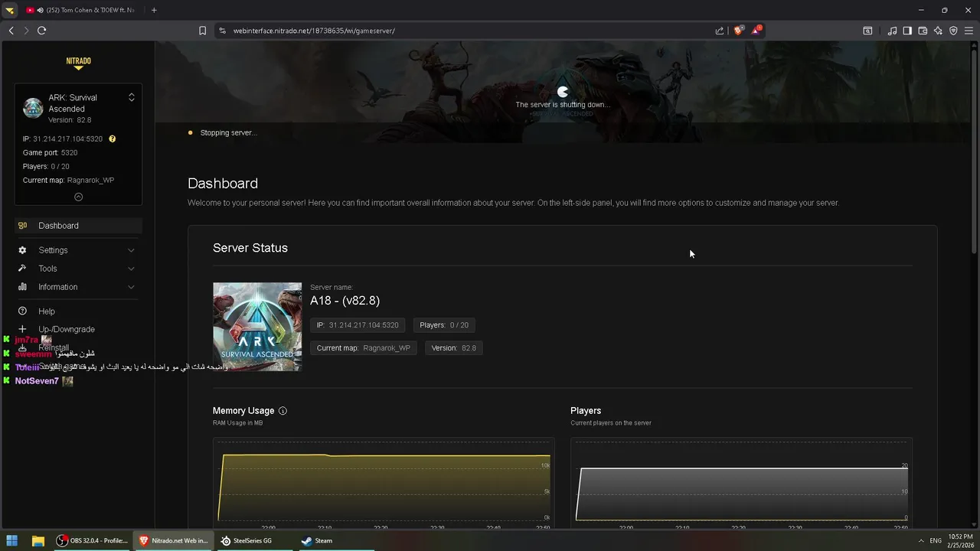
Task: Expand the Tools menu
Action: point(78,269)
